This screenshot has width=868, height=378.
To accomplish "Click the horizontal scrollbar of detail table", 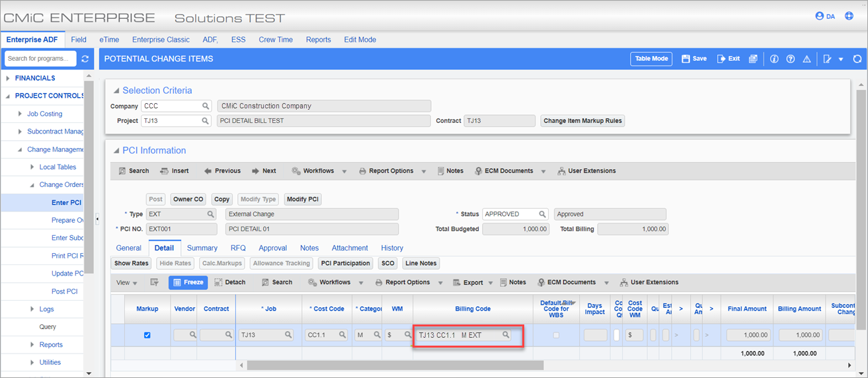I will [x=395, y=365].
